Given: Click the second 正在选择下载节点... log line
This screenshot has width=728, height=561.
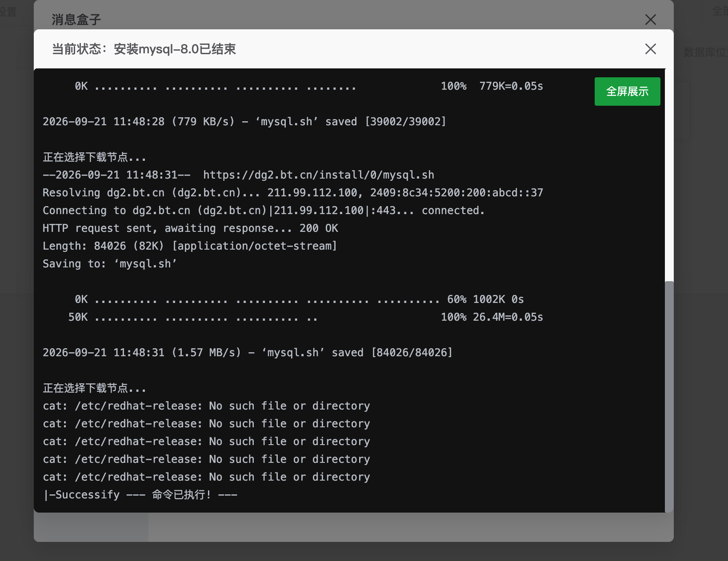Looking at the screenshot, I should coord(94,388).
